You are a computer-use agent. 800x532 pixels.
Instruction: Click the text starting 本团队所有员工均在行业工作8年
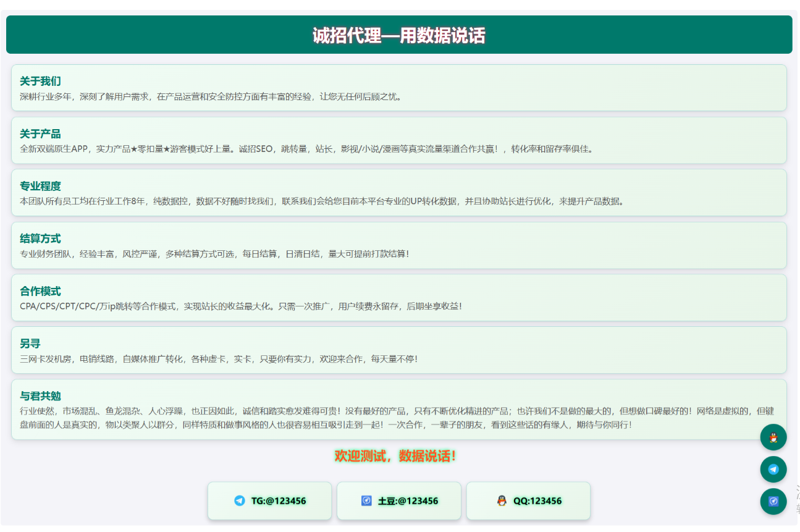coord(322,201)
